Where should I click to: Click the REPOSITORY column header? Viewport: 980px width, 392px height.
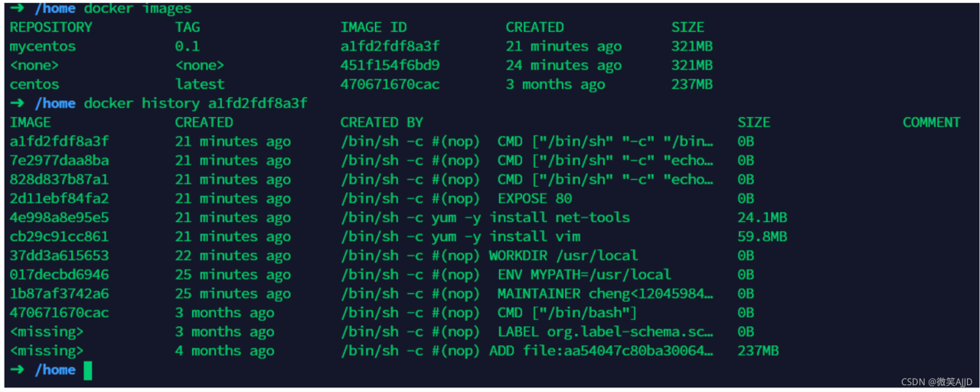pos(51,27)
